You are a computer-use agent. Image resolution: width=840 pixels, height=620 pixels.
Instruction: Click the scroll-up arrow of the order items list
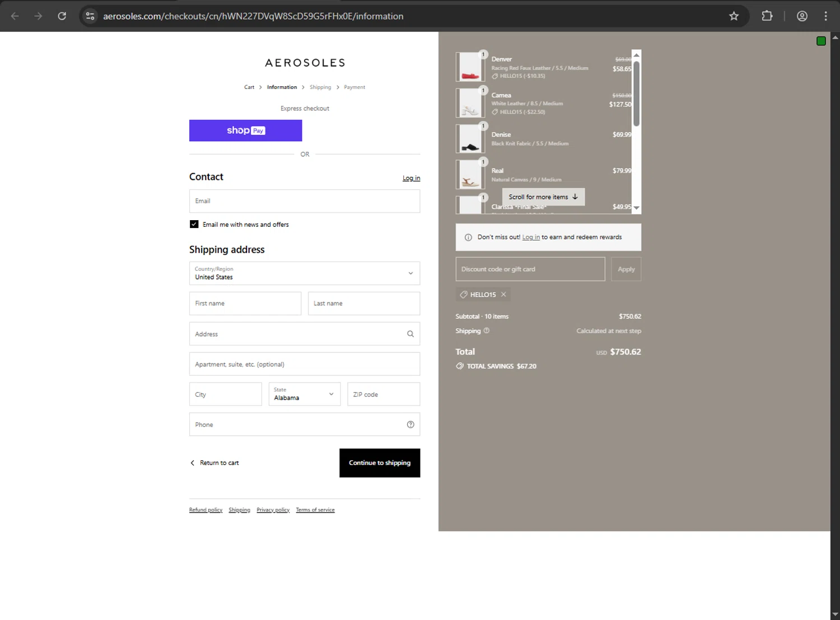(x=636, y=55)
